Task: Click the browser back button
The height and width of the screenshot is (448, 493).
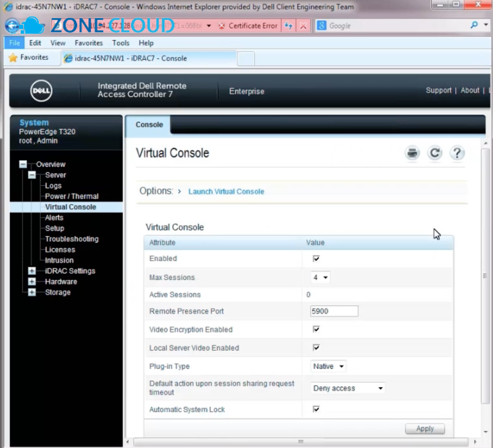Action: [x=12, y=26]
